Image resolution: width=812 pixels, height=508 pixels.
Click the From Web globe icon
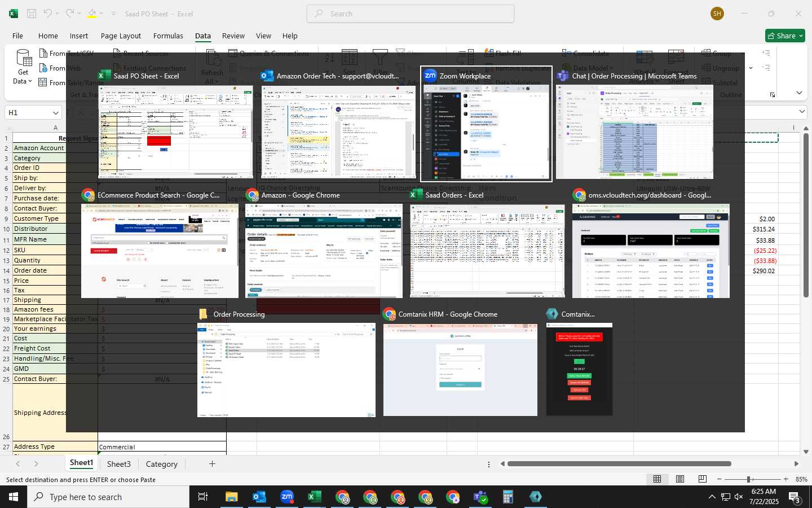point(43,68)
